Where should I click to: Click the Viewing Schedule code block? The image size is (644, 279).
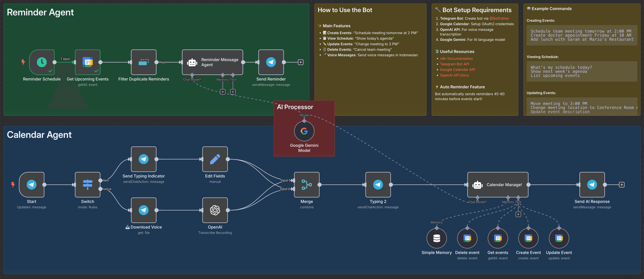tap(582, 71)
